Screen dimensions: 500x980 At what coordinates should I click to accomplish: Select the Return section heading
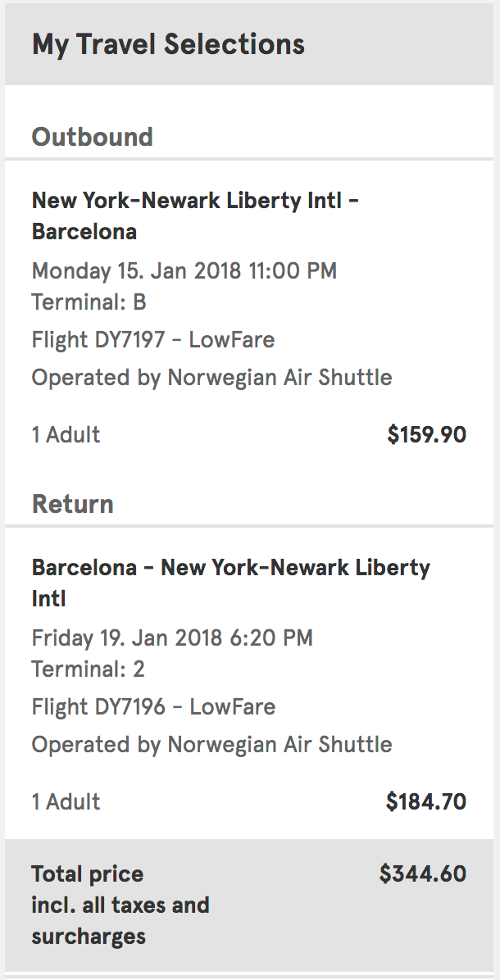click(72, 504)
